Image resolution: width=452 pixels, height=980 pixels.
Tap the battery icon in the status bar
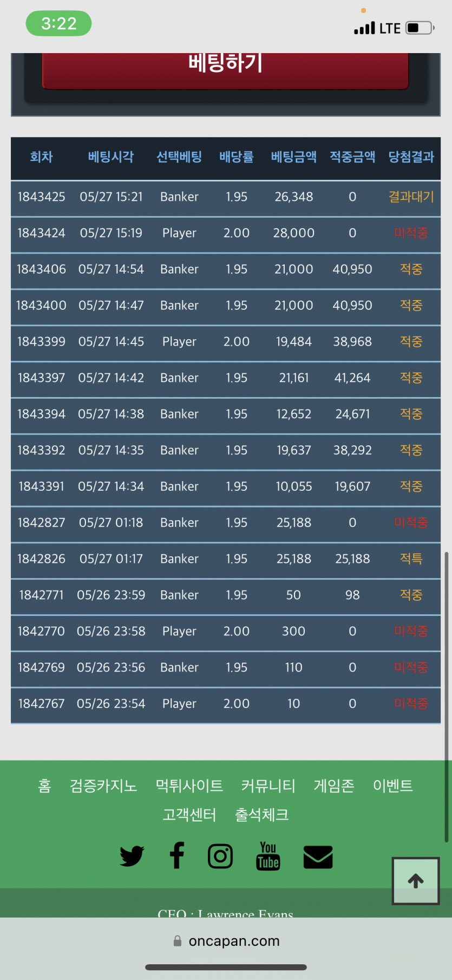point(421,28)
